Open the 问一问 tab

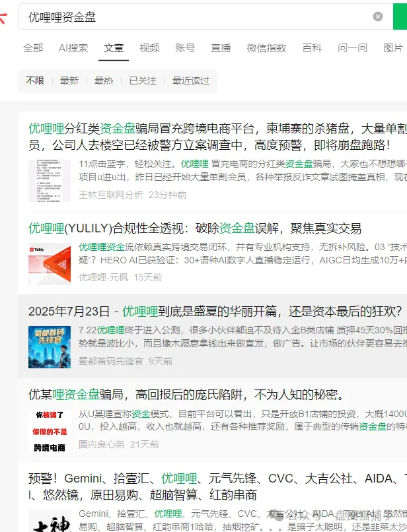pyautogui.click(x=352, y=48)
